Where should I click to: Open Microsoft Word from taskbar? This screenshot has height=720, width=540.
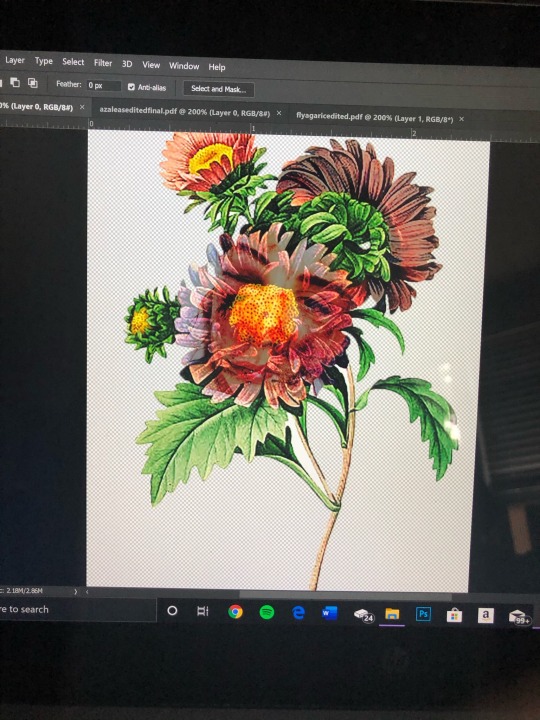point(329,613)
